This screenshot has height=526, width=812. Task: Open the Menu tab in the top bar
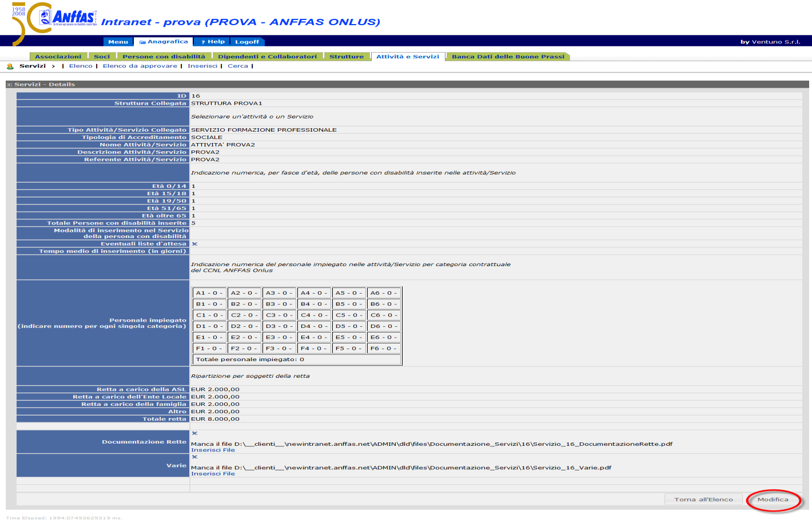[x=118, y=42]
